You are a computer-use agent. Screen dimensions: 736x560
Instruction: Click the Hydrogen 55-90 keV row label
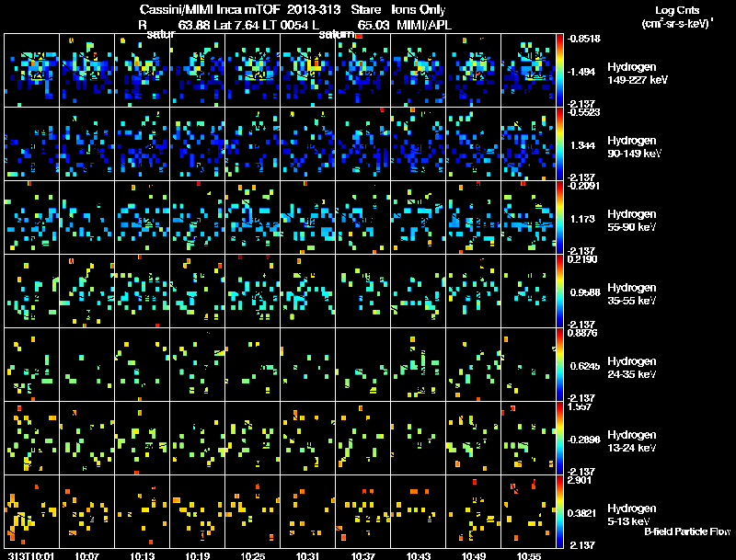(x=631, y=220)
